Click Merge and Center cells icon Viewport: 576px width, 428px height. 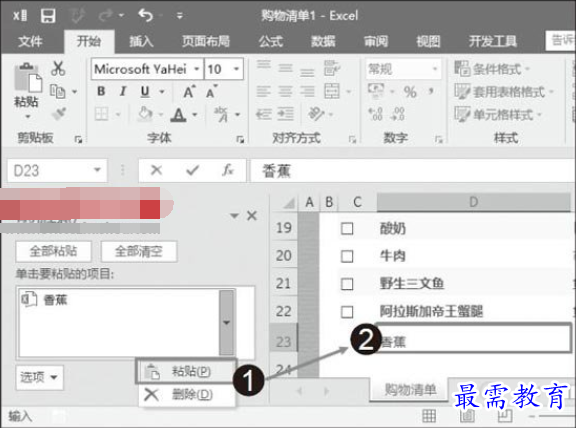pyautogui.click(x=332, y=91)
